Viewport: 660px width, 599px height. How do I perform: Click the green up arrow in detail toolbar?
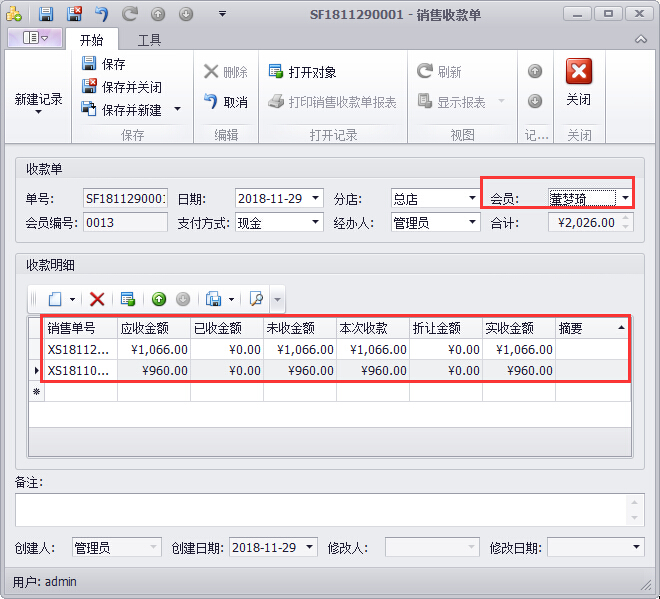[x=159, y=299]
